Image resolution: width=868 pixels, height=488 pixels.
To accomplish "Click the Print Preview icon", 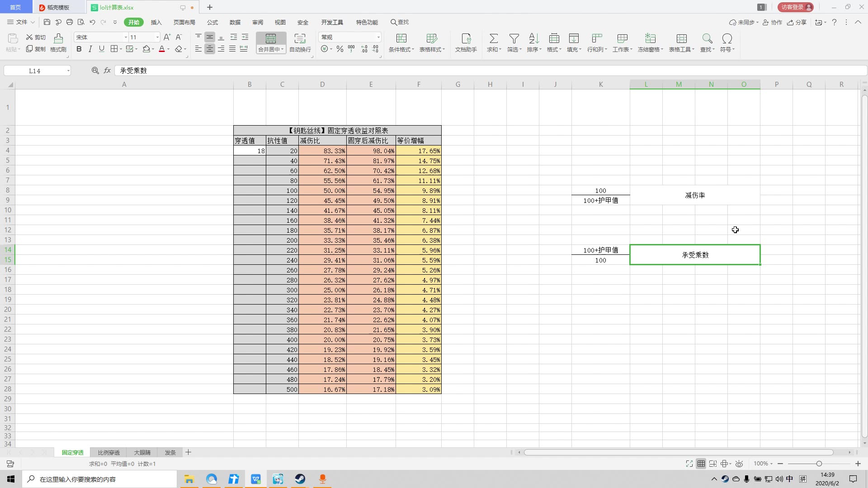I will (x=81, y=22).
